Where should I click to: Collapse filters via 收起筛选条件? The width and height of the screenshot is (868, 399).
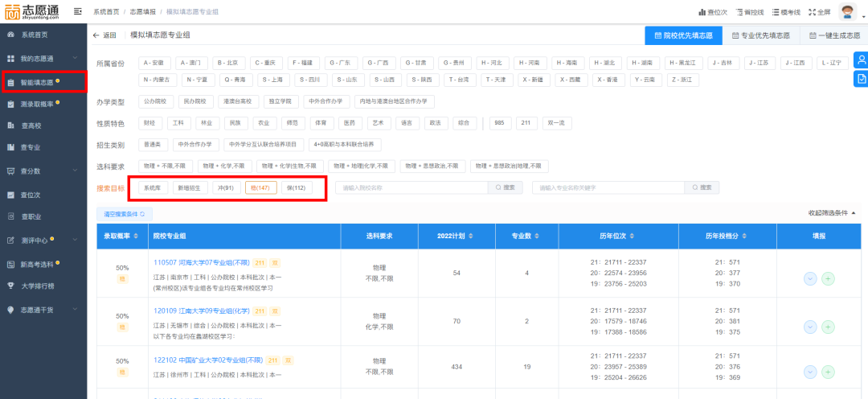click(832, 213)
